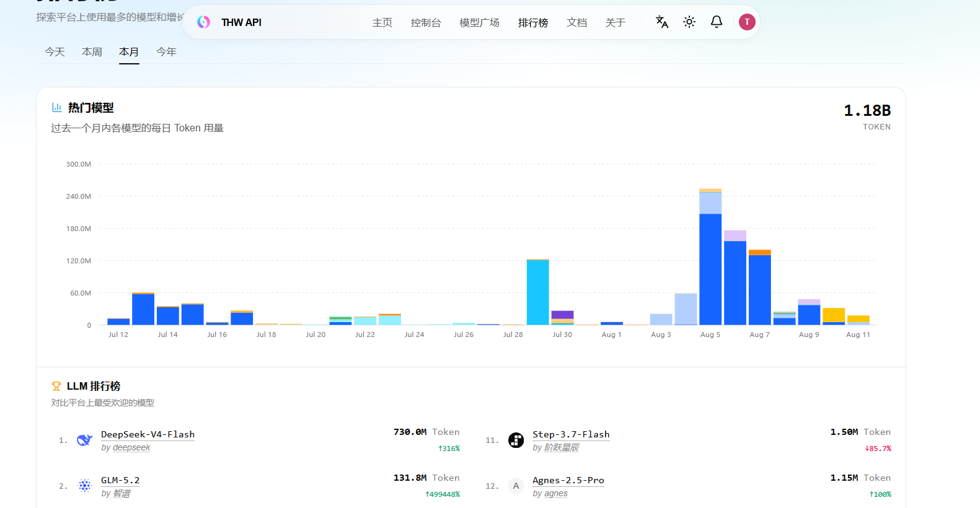
Task: Toggle the light/dark theme sun icon
Action: [689, 22]
